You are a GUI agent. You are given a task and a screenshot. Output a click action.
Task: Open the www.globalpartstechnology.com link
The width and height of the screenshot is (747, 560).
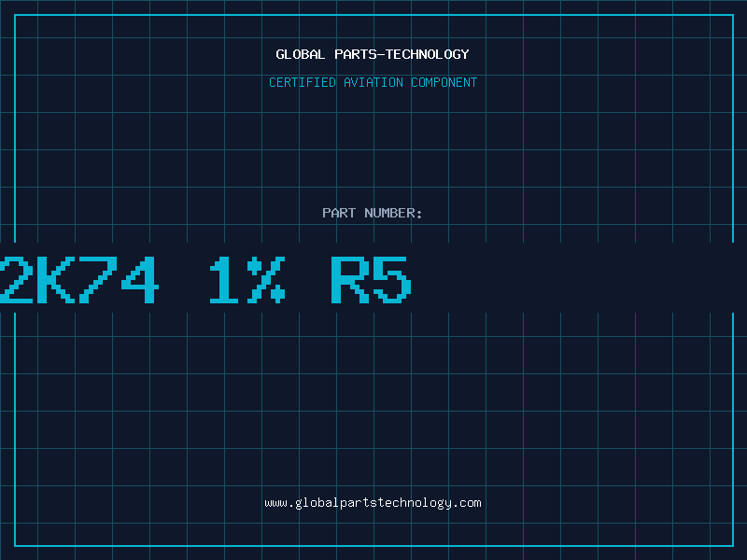(x=373, y=503)
